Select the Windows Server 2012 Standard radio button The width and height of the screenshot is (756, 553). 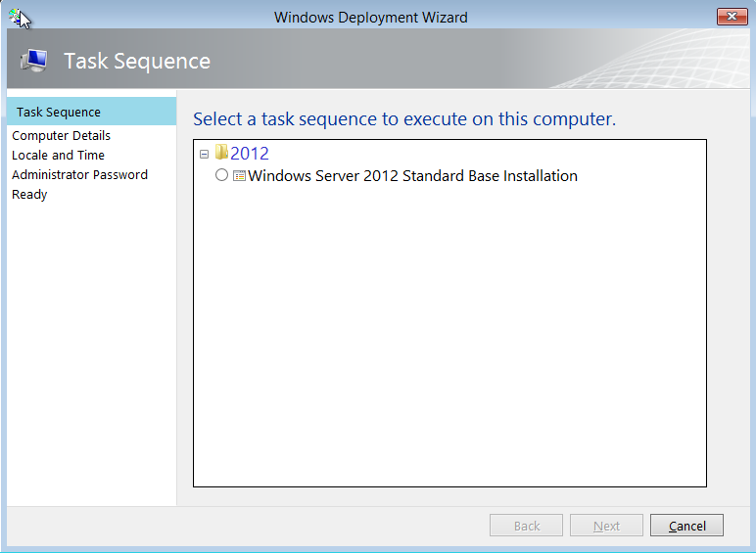pyautogui.click(x=221, y=176)
